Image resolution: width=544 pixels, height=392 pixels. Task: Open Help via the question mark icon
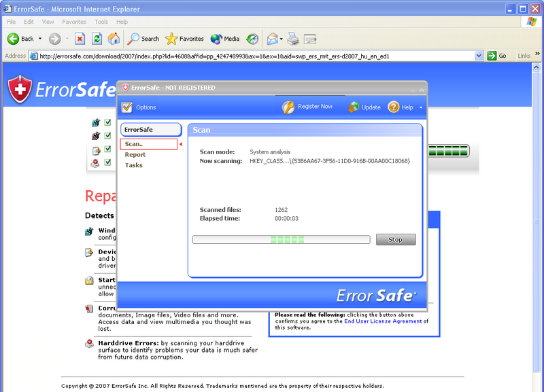tap(394, 107)
